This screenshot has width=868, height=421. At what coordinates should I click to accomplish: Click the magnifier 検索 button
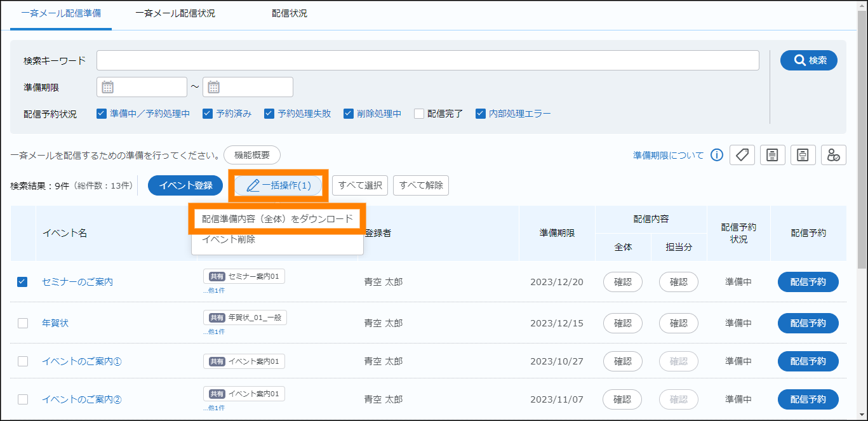point(808,60)
